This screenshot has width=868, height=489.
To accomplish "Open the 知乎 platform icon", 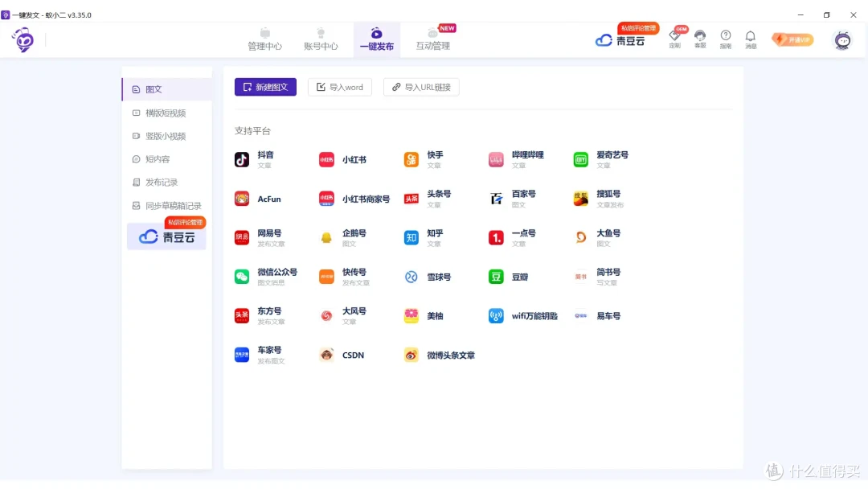I will pos(411,237).
